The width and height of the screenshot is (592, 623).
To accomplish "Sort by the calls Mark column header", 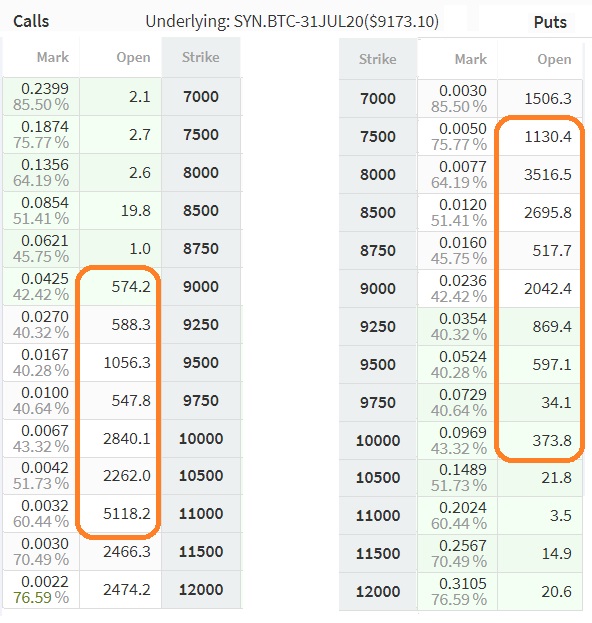I will (x=53, y=57).
